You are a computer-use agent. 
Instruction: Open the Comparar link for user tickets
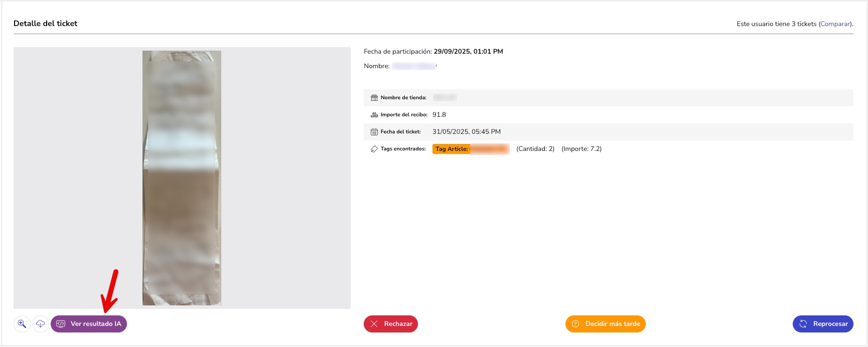point(835,24)
